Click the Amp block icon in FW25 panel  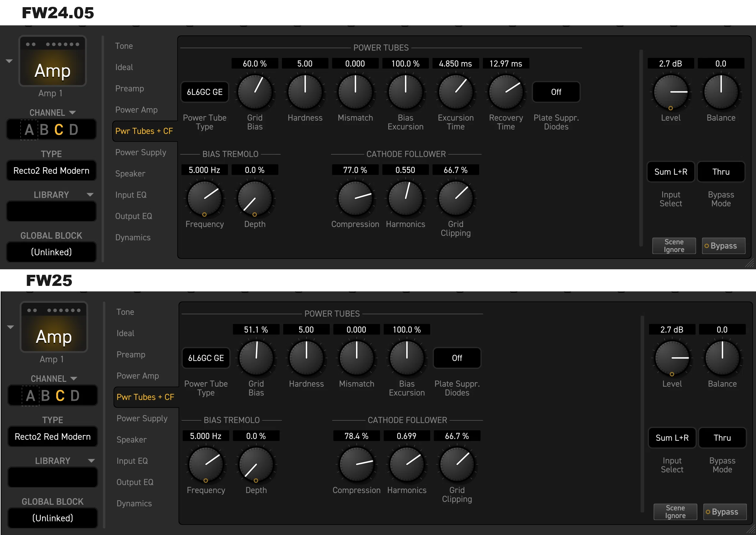(54, 327)
